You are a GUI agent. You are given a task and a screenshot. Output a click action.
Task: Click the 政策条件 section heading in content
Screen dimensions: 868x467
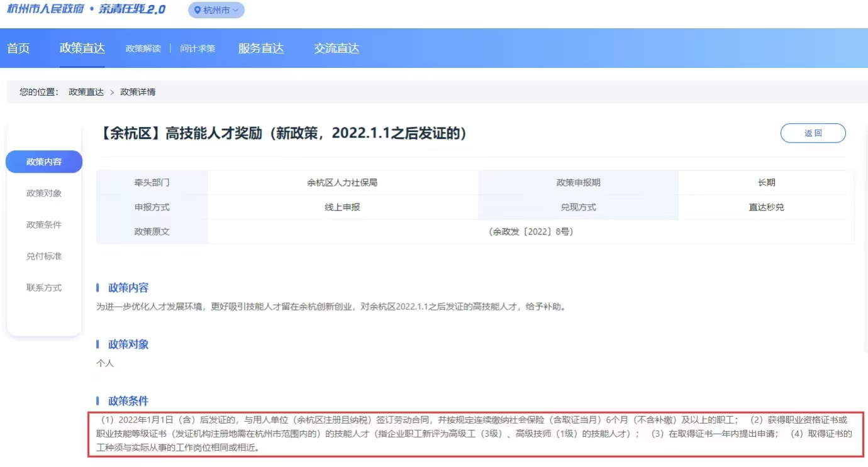click(128, 401)
